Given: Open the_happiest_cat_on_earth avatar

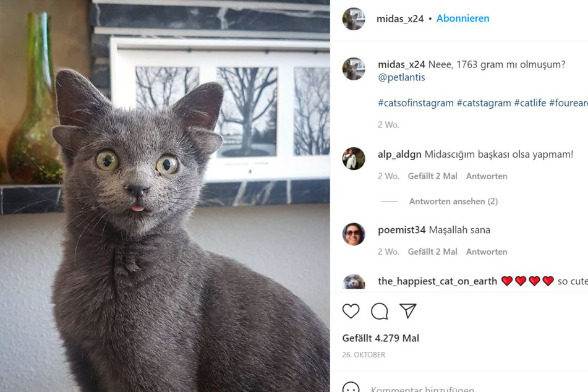Looking at the screenshot, I should click(x=354, y=282).
